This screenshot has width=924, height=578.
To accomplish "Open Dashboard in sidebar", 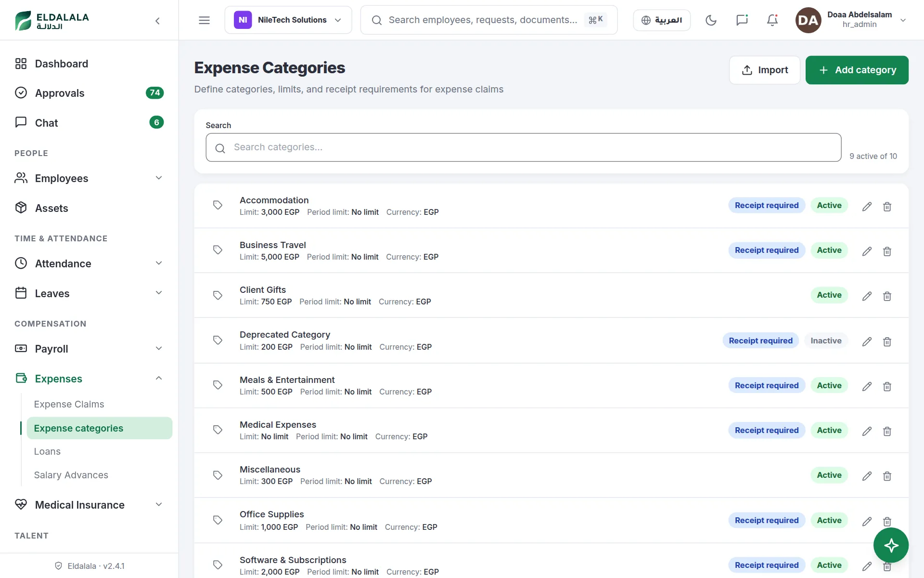I will coord(89,64).
